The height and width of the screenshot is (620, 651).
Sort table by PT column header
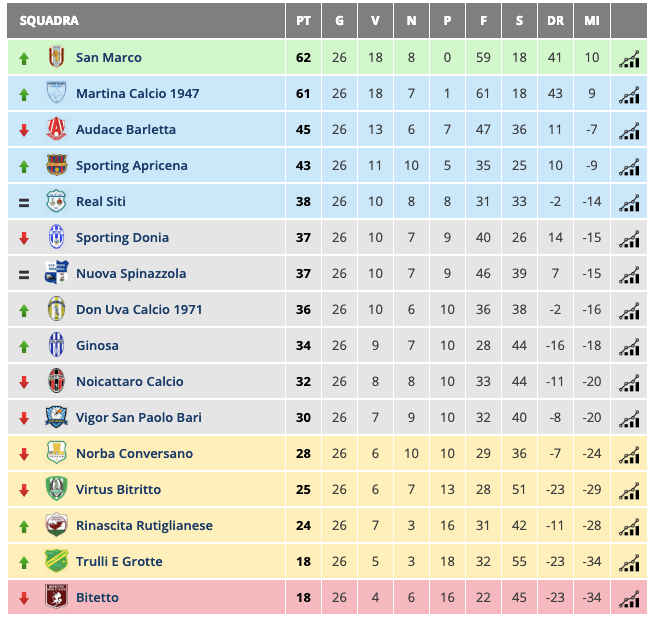(303, 21)
